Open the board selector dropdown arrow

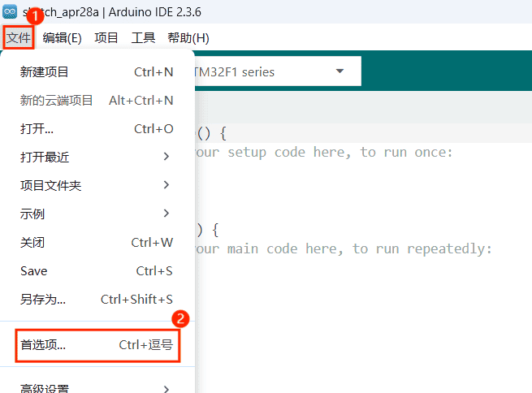[340, 71]
